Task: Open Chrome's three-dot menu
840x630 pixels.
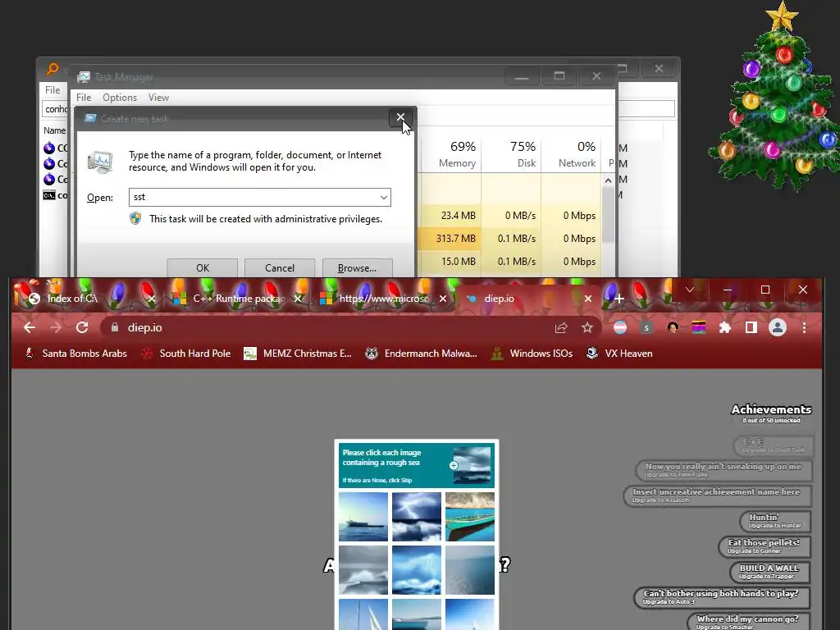Action: 804,327
